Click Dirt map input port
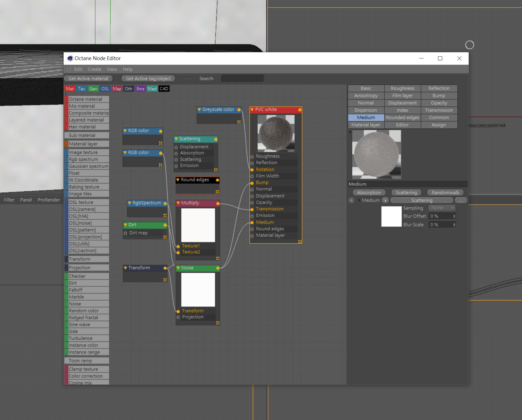The image size is (522, 420). click(125, 233)
